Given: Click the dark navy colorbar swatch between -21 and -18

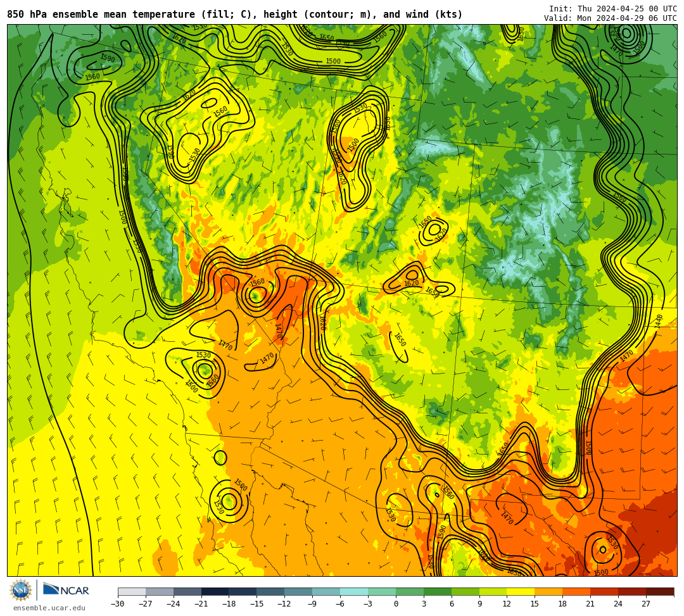Looking at the screenshot, I should coord(215,591).
